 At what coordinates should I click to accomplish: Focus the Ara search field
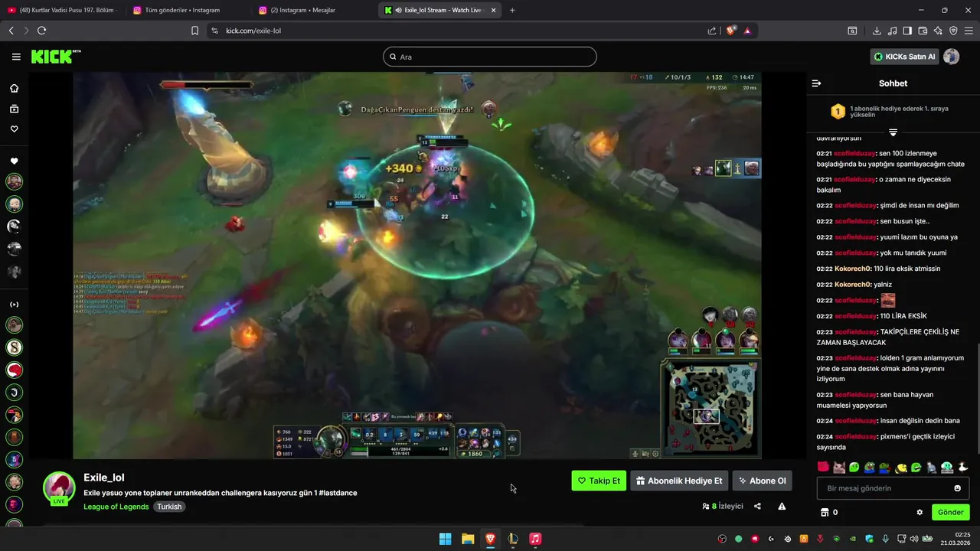490,57
